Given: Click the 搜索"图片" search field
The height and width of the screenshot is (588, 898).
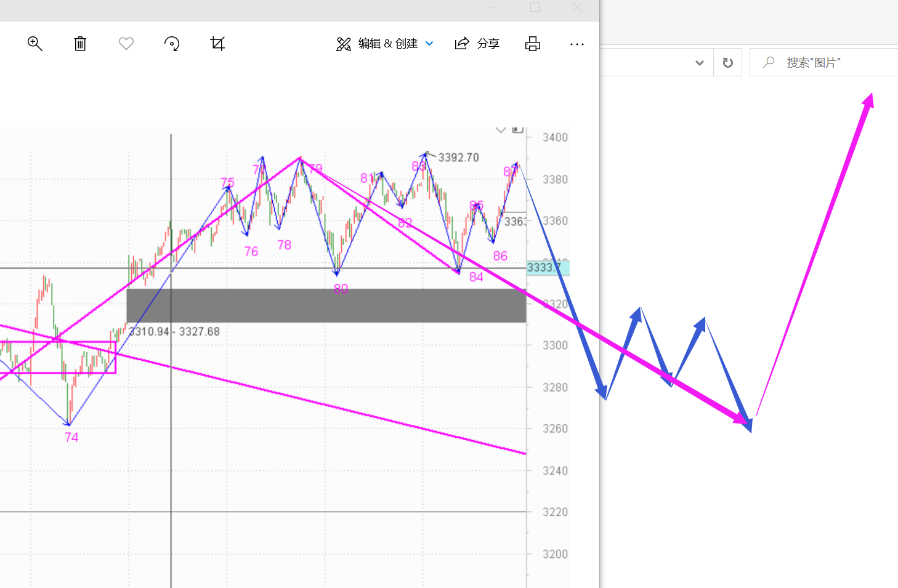Looking at the screenshot, I should click(825, 63).
